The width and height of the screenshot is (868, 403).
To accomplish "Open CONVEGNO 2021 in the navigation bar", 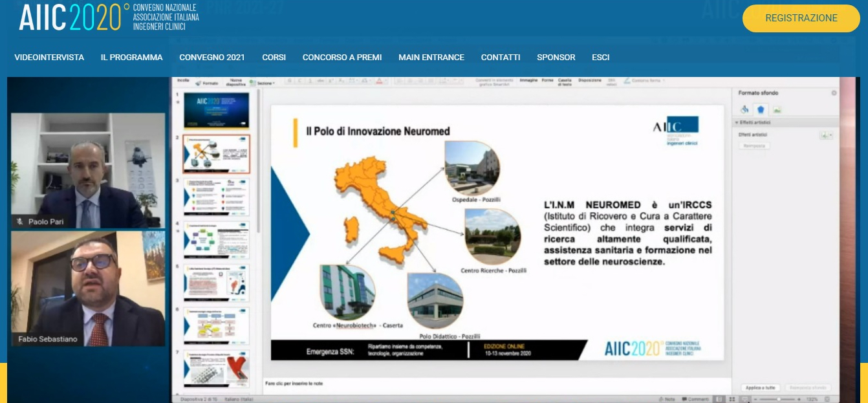I will [x=212, y=58].
